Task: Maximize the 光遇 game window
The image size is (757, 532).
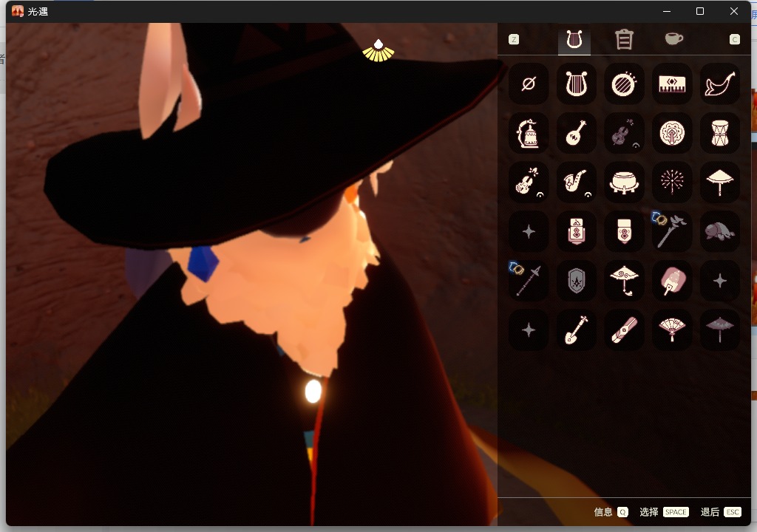Action: [x=699, y=11]
